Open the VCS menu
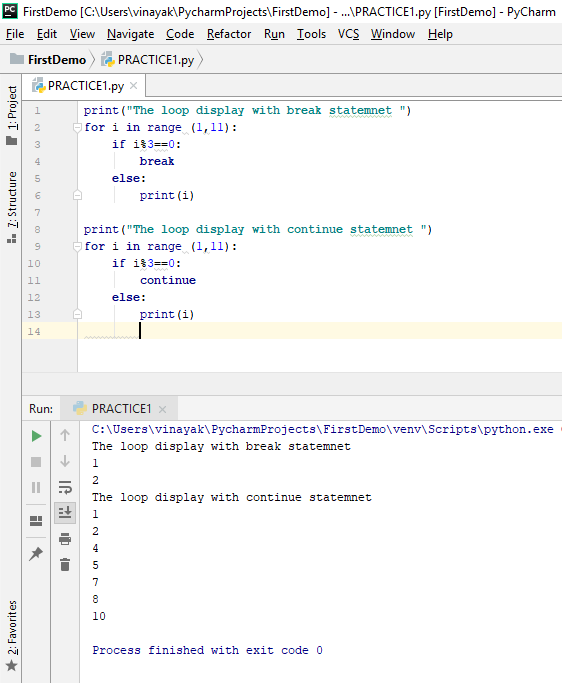Image resolution: width=562 pixels, height=683 pixels. pos(348,34)
